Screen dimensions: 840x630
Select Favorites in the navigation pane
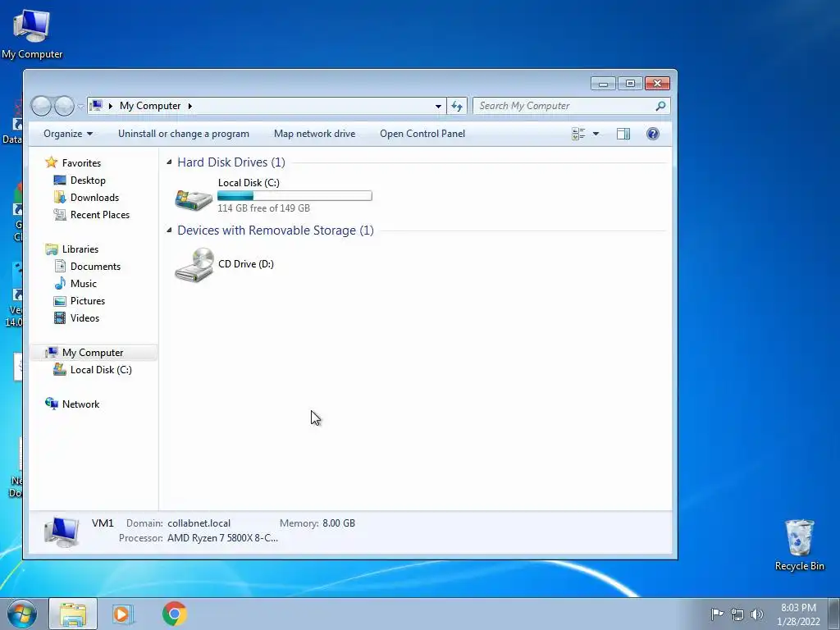pos(81,163)
